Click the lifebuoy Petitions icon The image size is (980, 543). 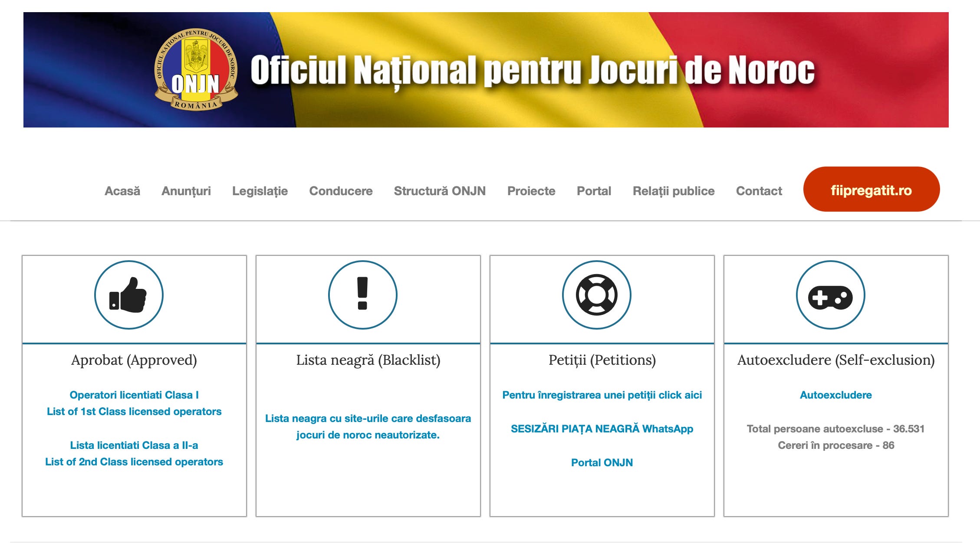pos(596,295)
